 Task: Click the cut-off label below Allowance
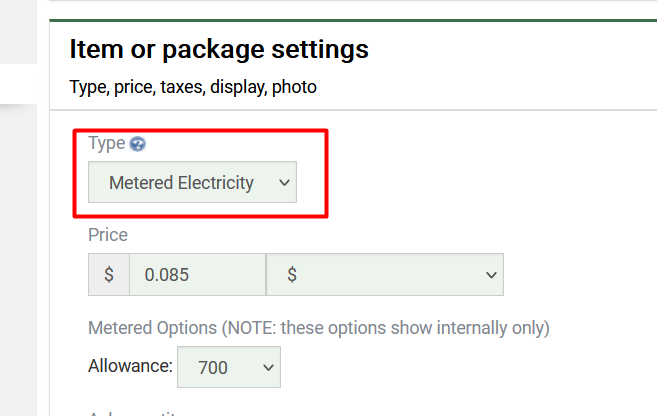click(130, 412)
